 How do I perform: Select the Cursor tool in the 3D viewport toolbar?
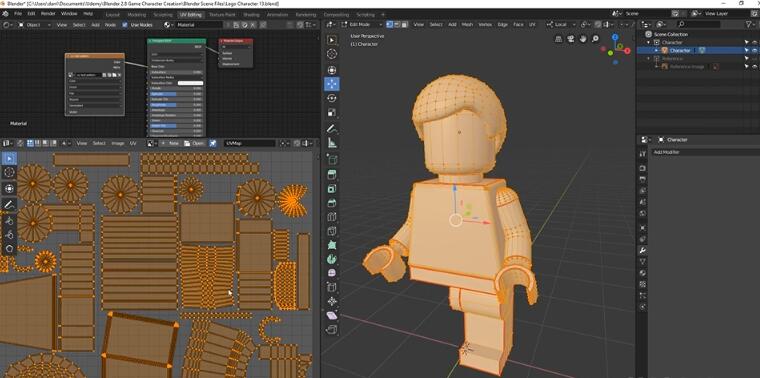[332, 54]
